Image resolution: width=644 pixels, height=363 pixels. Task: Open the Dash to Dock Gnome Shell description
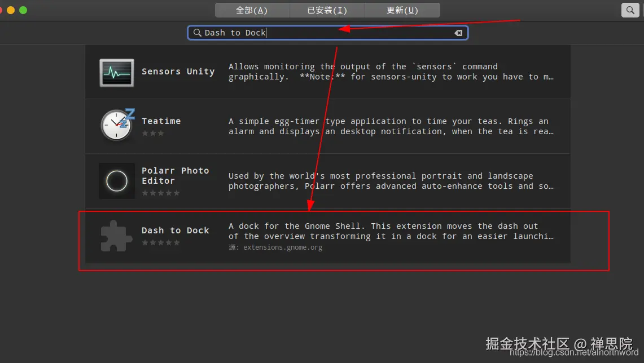(391, 231)
